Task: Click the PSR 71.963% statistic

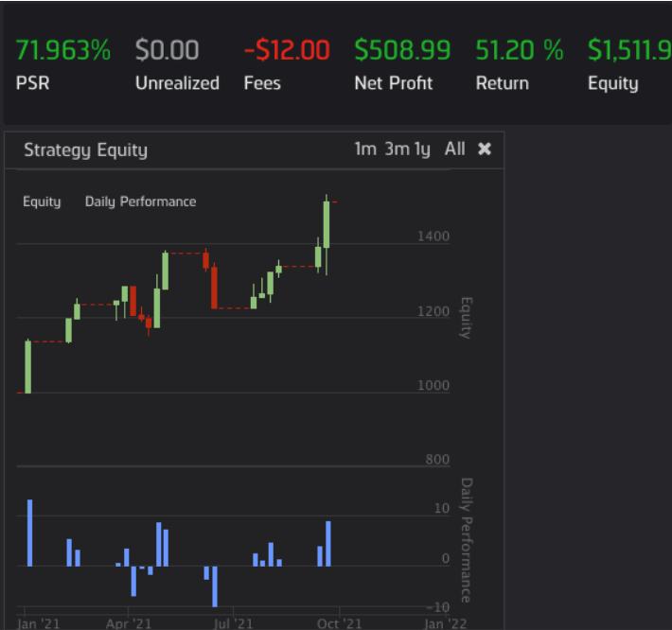Action: (63, 50)
